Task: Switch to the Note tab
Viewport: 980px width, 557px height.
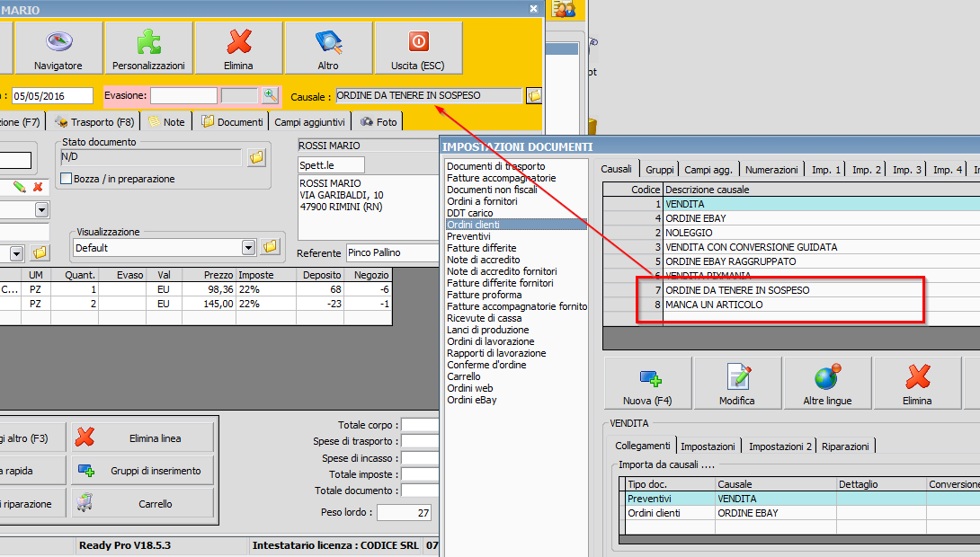Action: coord(167,122)
